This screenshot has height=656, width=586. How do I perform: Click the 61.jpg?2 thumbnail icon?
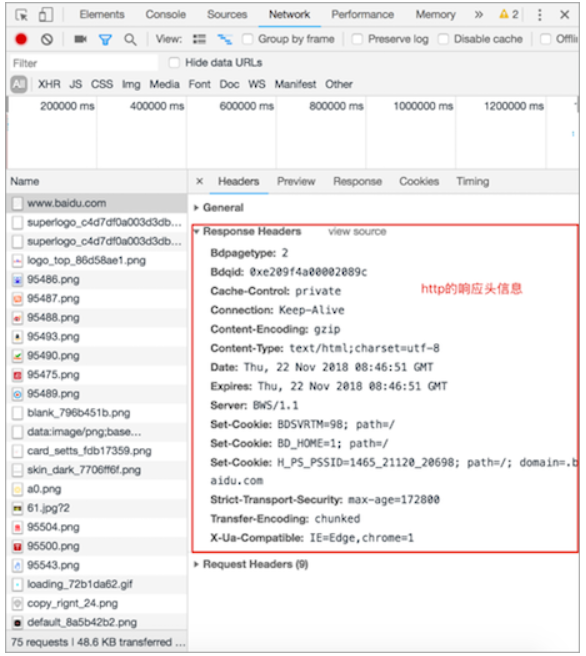17,508
